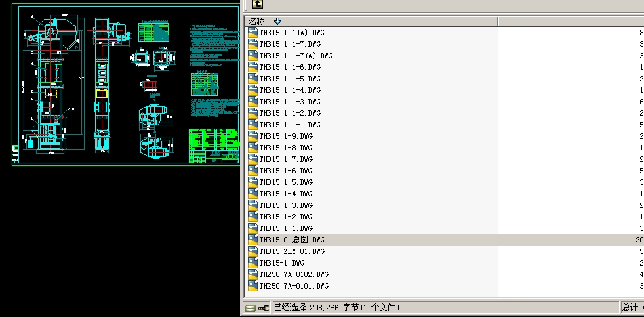644x317 pixels.
Task: Select file TH315.1.1-3.DWG
Action: click(x=290, y=102)
